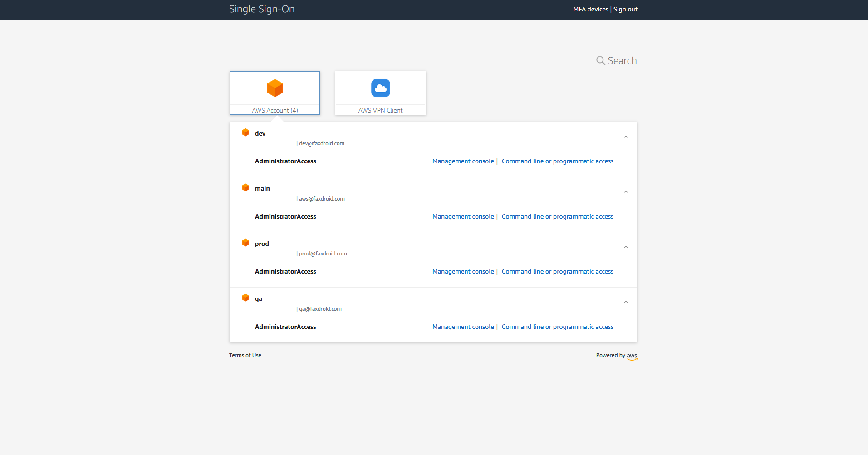The width and height of the screenshot is (868, 455).
Task: Get command line access for main account
Action: click(558, 216)
